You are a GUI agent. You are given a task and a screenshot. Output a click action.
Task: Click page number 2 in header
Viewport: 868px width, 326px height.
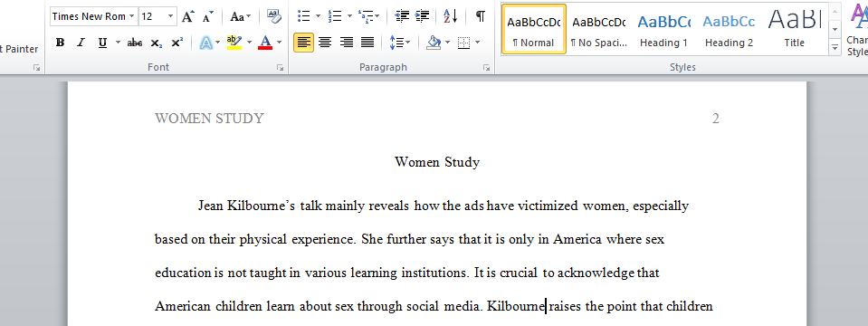click(716, 119)
